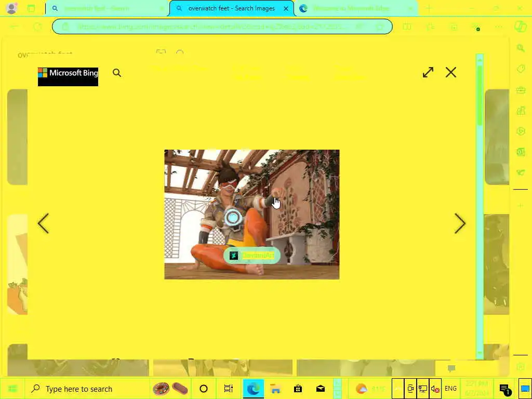
Task: Open the tab actions menu icon
Action: [x=31, y=8]
